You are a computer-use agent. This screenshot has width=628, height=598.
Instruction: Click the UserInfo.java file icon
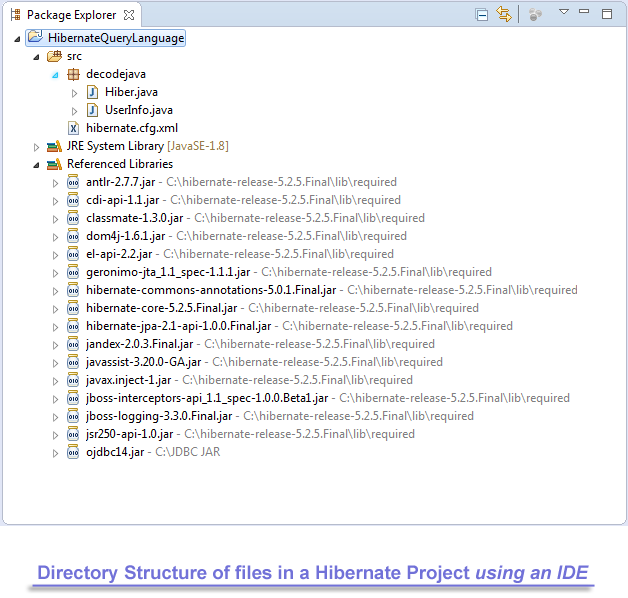pos(91,110)
